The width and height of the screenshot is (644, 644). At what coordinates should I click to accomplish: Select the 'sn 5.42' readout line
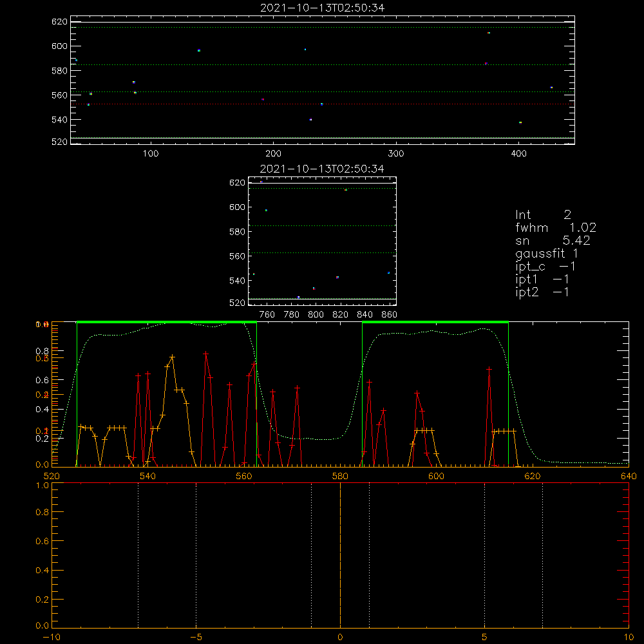(x=553, y=240)
